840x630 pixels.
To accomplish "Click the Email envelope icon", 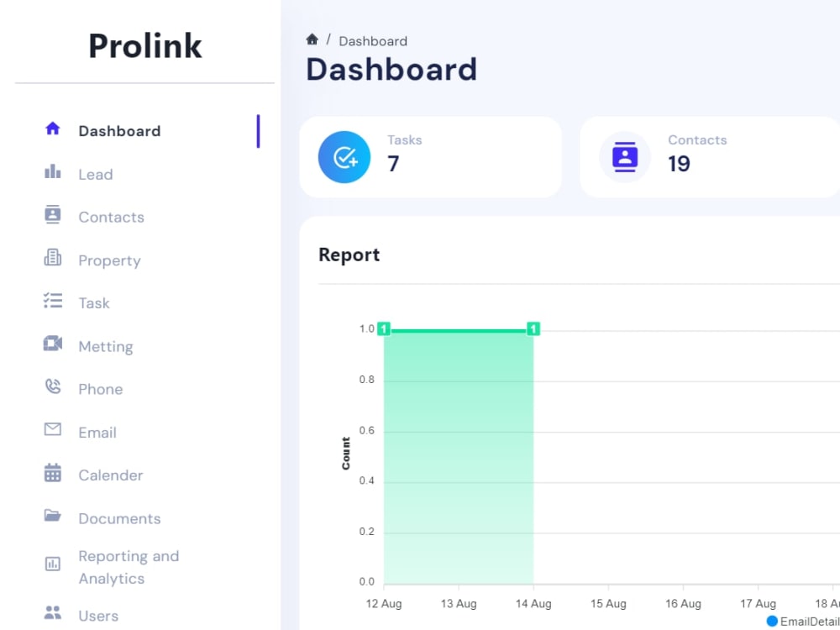I will pos(52,429).
